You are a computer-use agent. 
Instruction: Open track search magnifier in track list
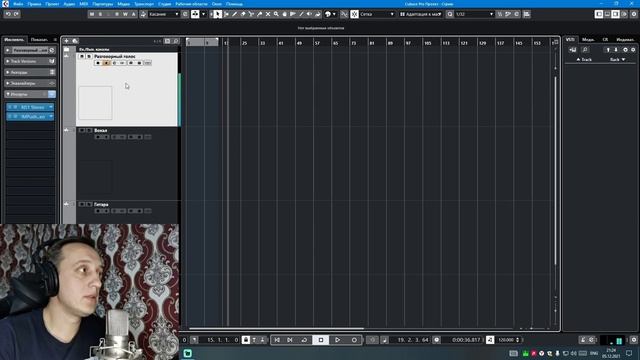point(176,41)
